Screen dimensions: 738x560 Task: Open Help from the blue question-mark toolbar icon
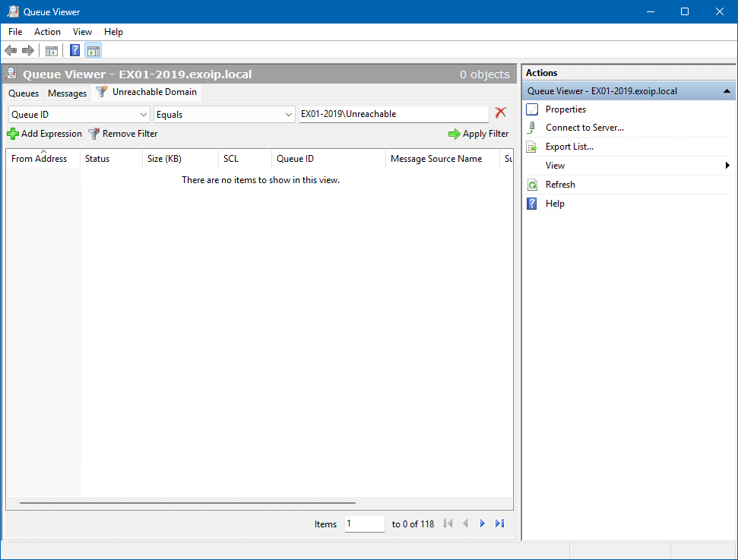click(x=75, y=51)
